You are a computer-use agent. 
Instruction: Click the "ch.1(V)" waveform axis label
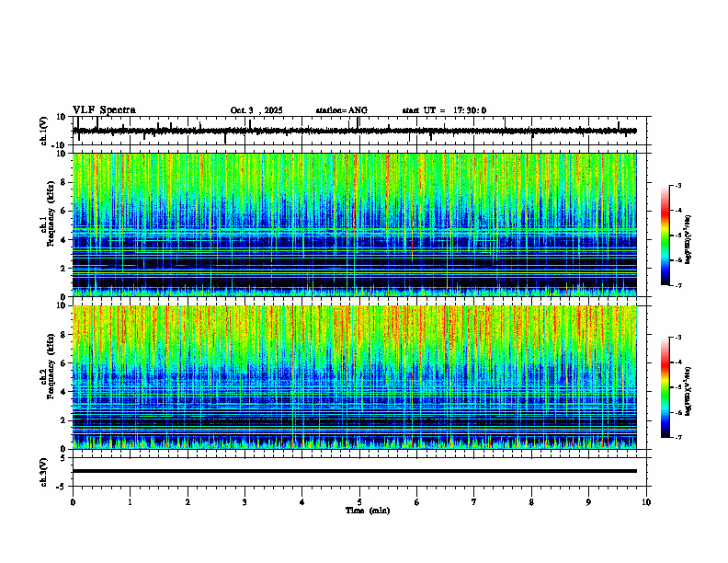(x=44, y=131)
